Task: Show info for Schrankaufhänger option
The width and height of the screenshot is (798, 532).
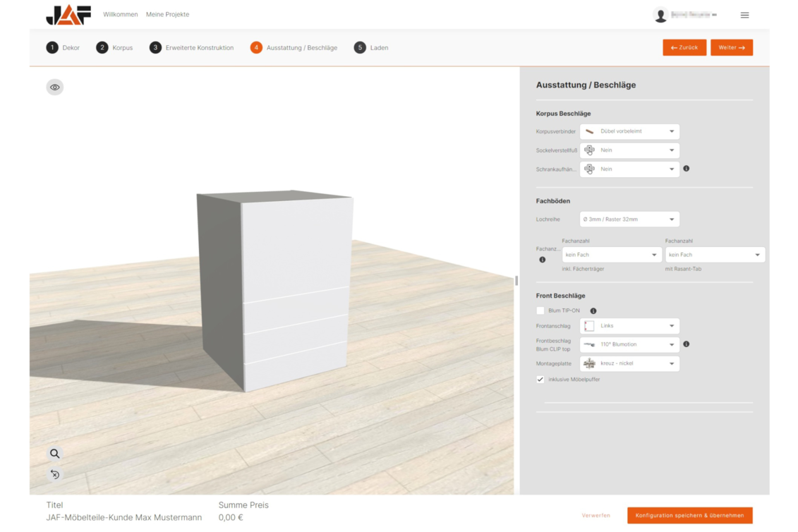Action: (687, 169)
